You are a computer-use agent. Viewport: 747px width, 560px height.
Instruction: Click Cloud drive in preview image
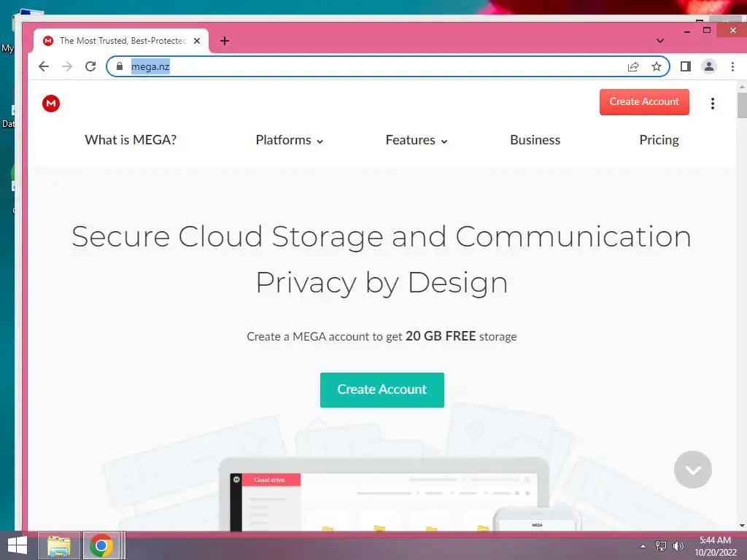(x=269, y=480)
